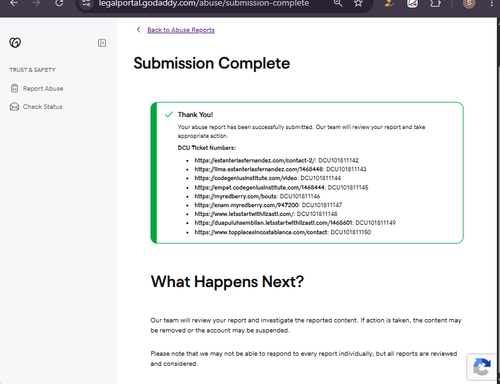Select ticket DCU101811149 entry
Viewport: 500px width, 384px height.
click(295, 223)
